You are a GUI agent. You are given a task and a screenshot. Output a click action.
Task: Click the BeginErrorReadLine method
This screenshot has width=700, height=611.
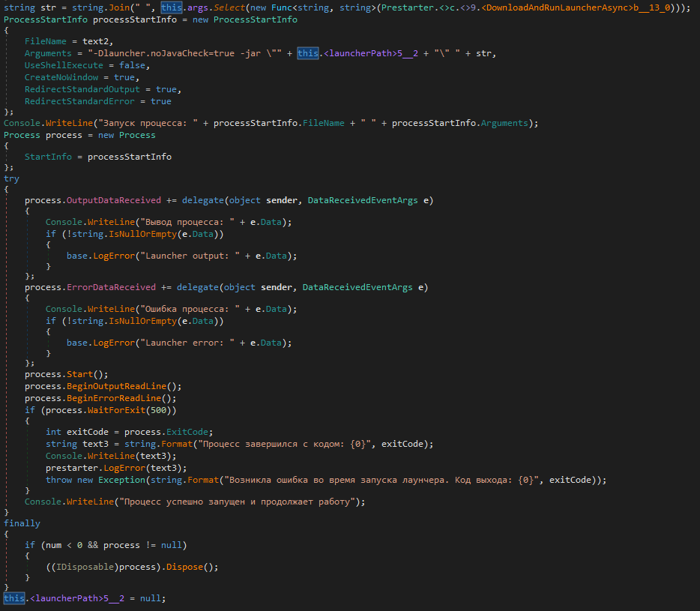tap(114, 398)
